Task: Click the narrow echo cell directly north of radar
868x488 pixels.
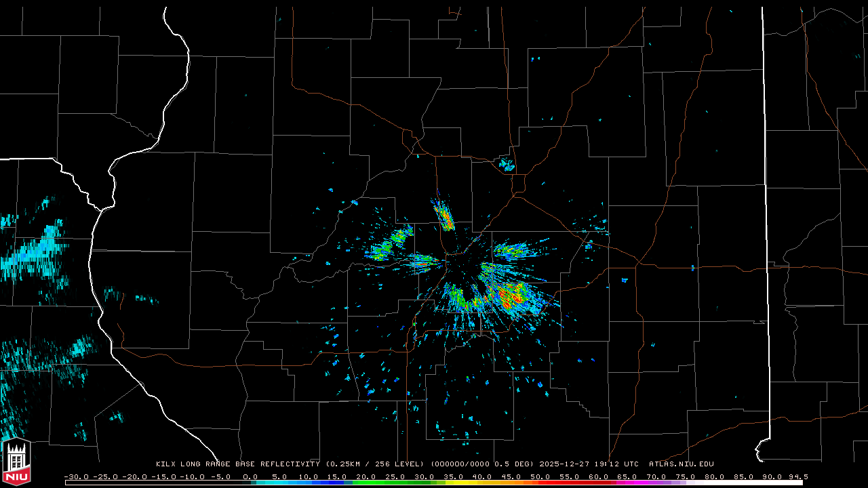Action: 443,216
